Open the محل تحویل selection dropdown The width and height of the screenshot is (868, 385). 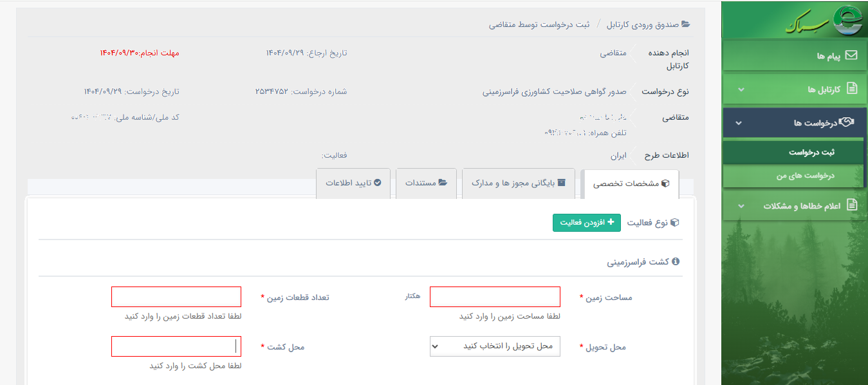[x=494, y=346]
